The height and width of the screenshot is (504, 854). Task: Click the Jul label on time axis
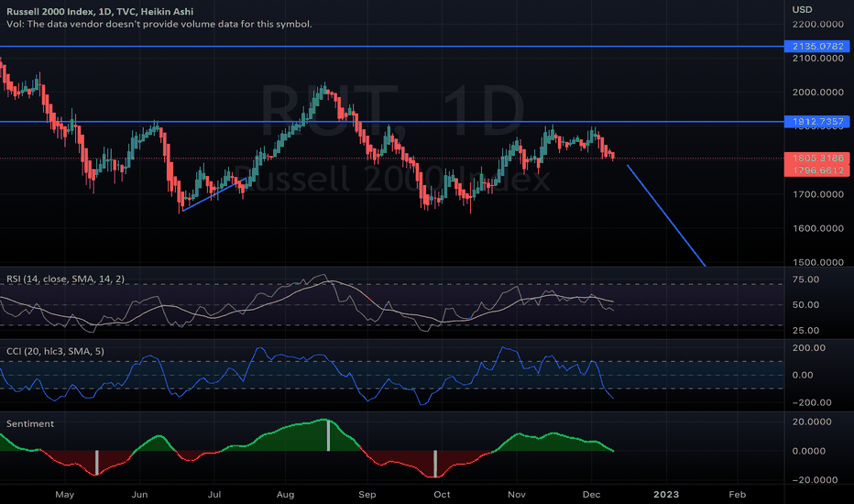(214, 495)
